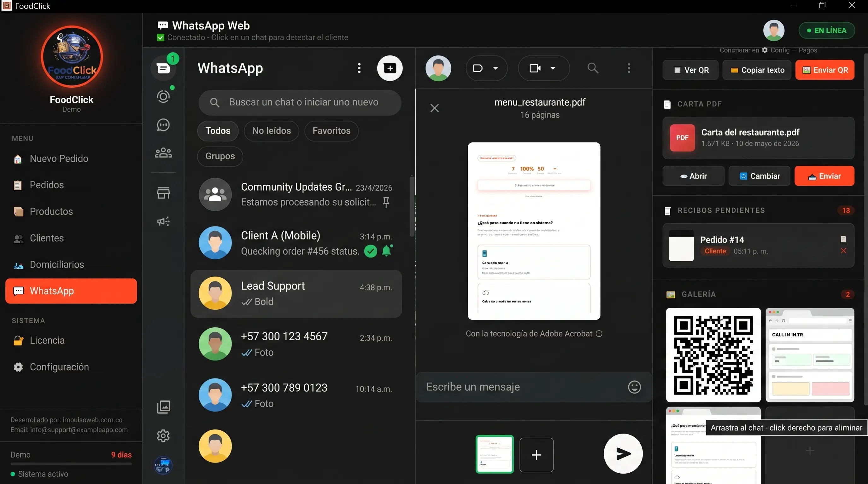Image resolution: width=868 pixels, height=484 pixels.
Task: Click the PDF file icon of Carta del restaurante
Action: coord(682,138)
